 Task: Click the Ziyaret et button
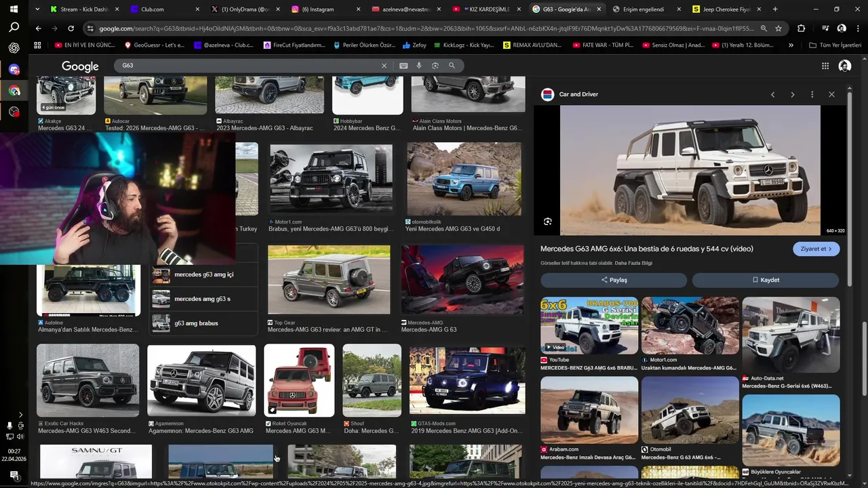coord(816,249)
